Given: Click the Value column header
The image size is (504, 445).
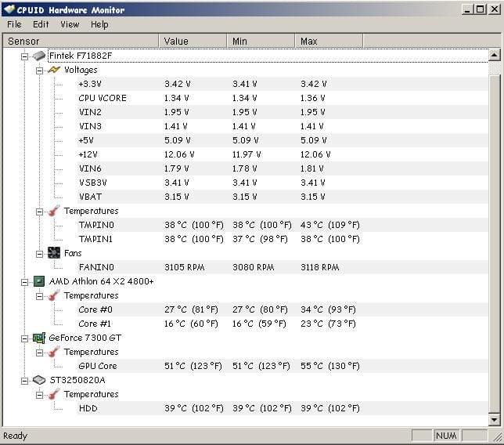Looking at the screenshot, I should coord(193,42).
